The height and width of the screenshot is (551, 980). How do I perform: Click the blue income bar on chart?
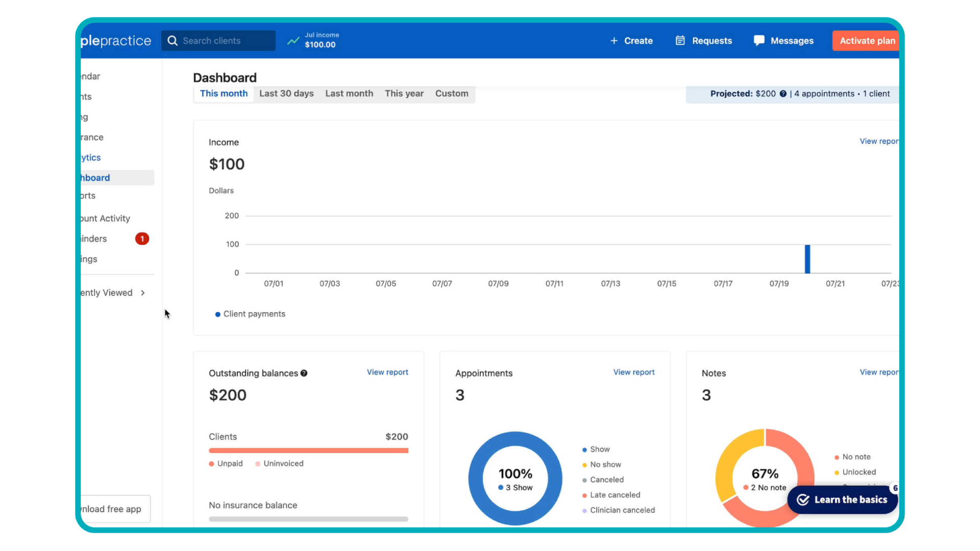(x=807, y=259)
